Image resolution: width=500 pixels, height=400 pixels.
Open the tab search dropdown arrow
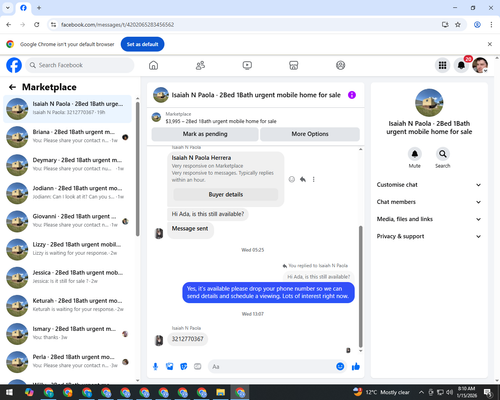click(8, 8)
